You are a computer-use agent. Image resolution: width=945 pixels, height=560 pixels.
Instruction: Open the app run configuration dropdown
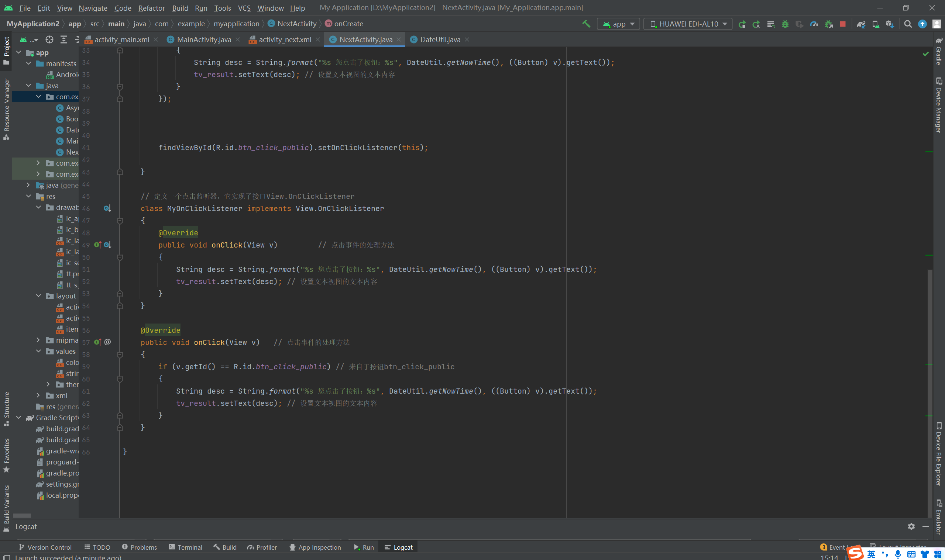point(618,24)
